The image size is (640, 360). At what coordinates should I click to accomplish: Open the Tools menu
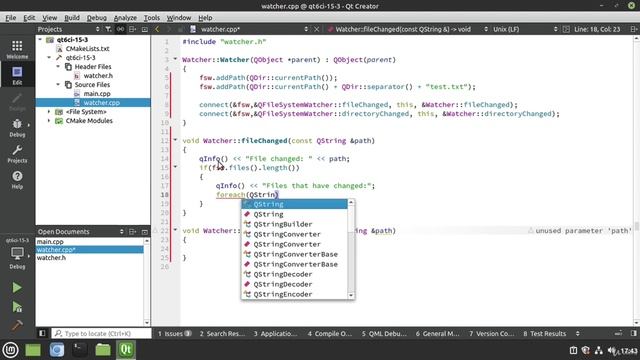[152, 18]
